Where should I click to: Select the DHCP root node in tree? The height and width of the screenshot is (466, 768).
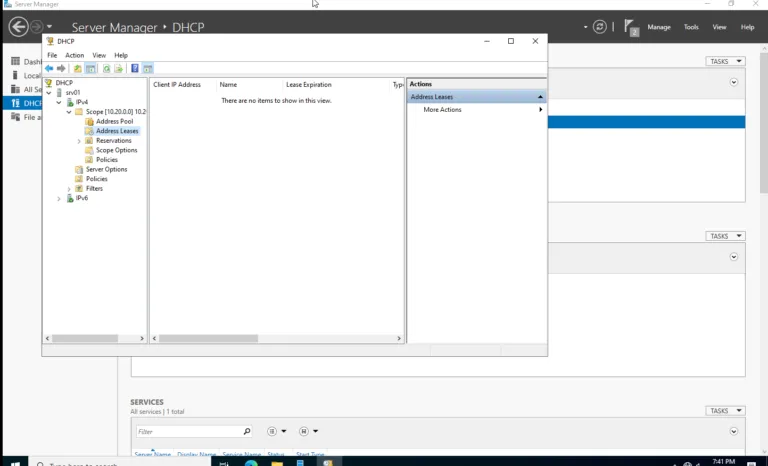pyautogui.click(x=64, y=83)
